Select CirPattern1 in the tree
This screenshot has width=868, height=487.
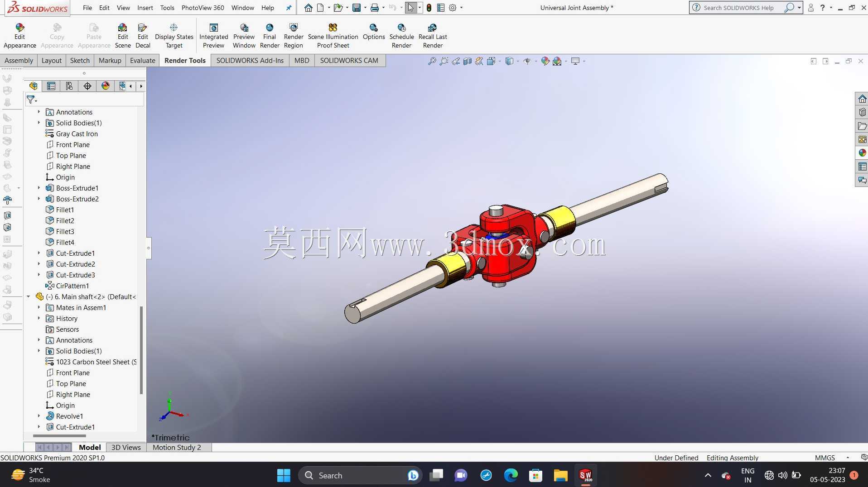(x=72, y=286)
